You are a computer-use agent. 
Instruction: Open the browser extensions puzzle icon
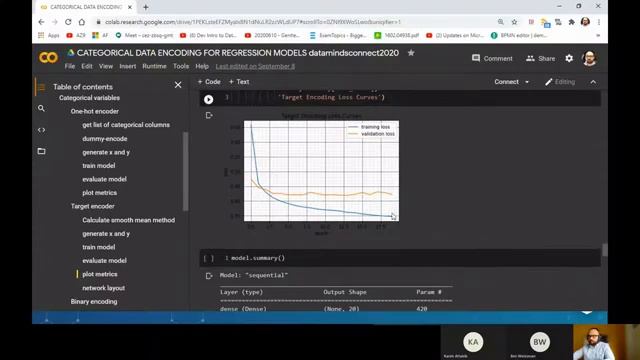click(x=571, y=22)
